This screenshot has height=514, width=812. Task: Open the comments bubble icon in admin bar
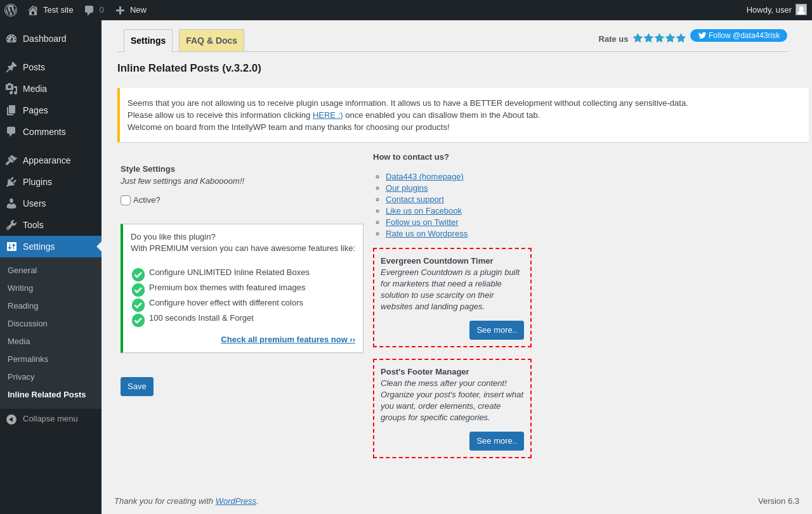89,10
